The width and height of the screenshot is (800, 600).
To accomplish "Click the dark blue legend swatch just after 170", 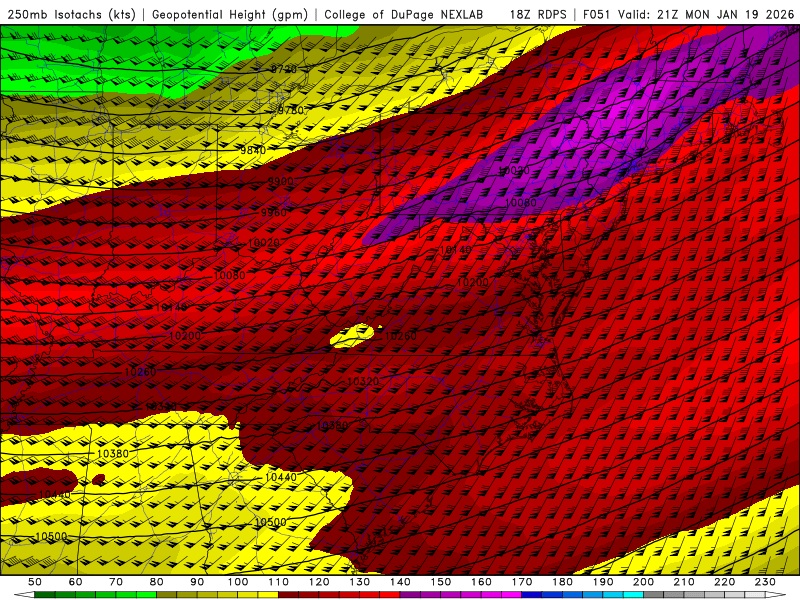I will click(532, 595).
